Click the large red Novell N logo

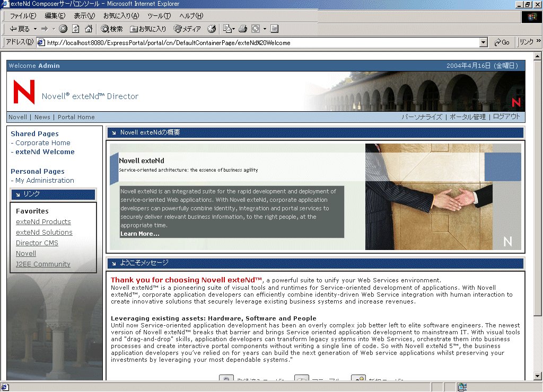(x=24, y=92)
